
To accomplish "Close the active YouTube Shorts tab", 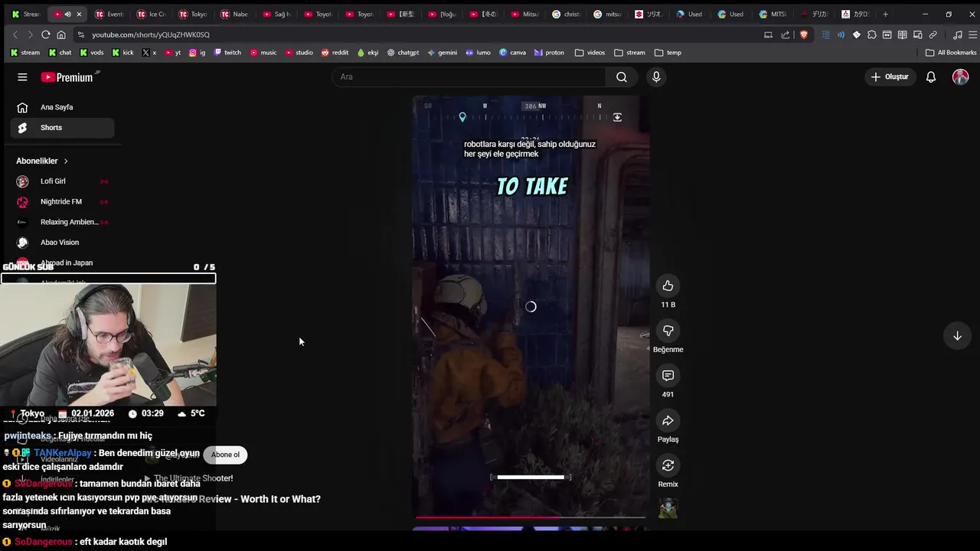I will pos(78,14).
